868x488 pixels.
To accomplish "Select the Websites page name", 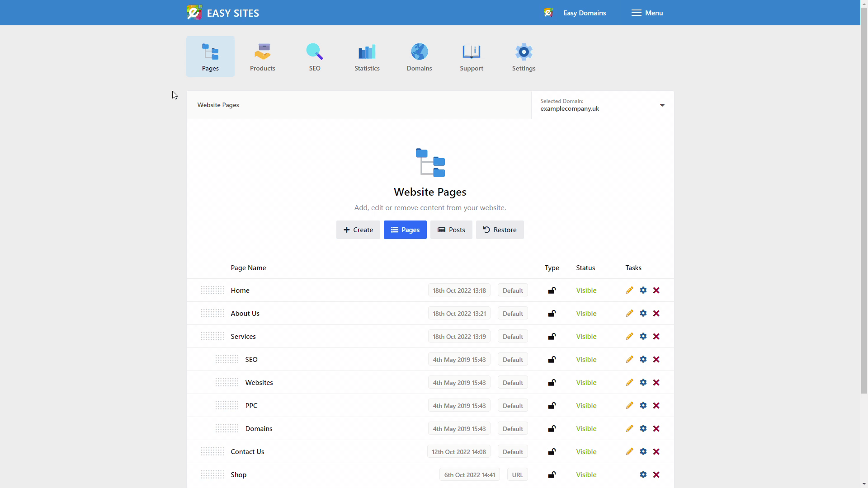I will (259, 382).
